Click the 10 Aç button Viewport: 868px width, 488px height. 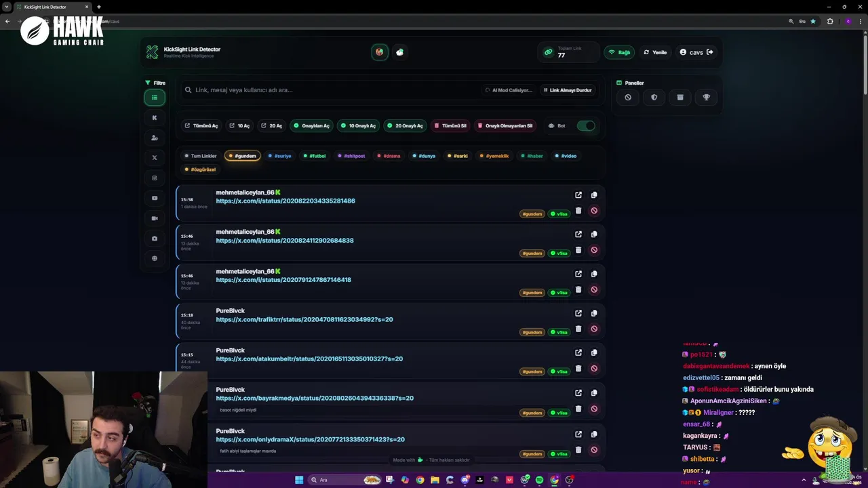tap(239, 125)
